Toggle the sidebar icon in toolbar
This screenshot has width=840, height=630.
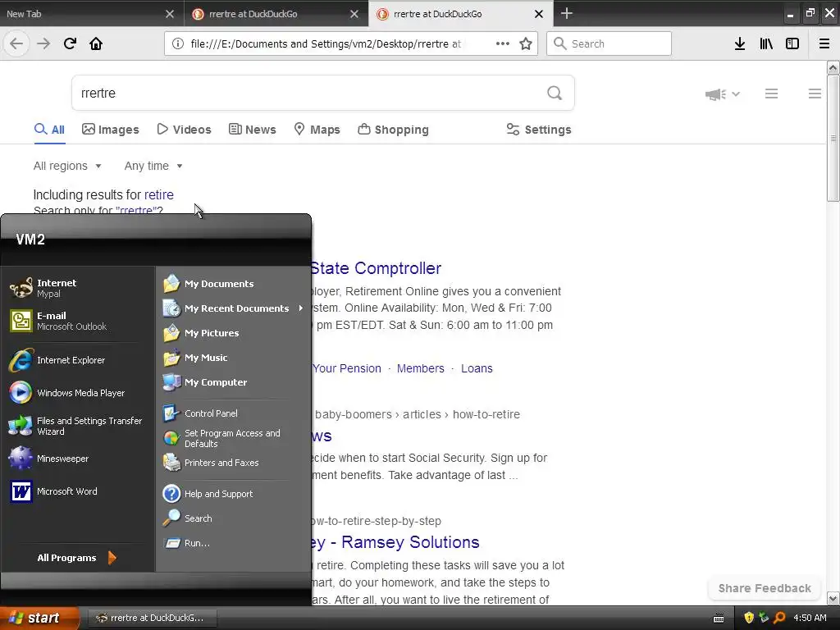click(792, 44)
